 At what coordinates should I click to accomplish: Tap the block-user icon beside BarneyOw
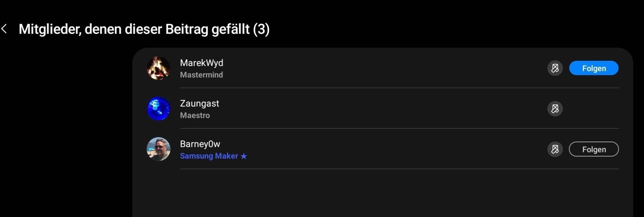[555, 149]
